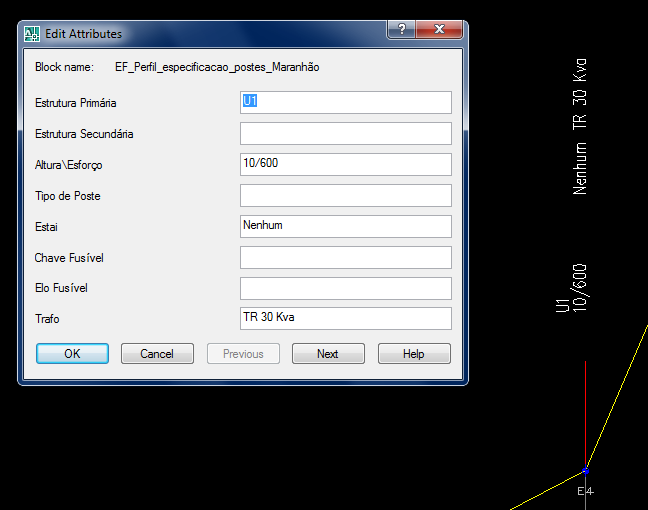
Task: Click the Cancel button
Action: coord(157,354)
